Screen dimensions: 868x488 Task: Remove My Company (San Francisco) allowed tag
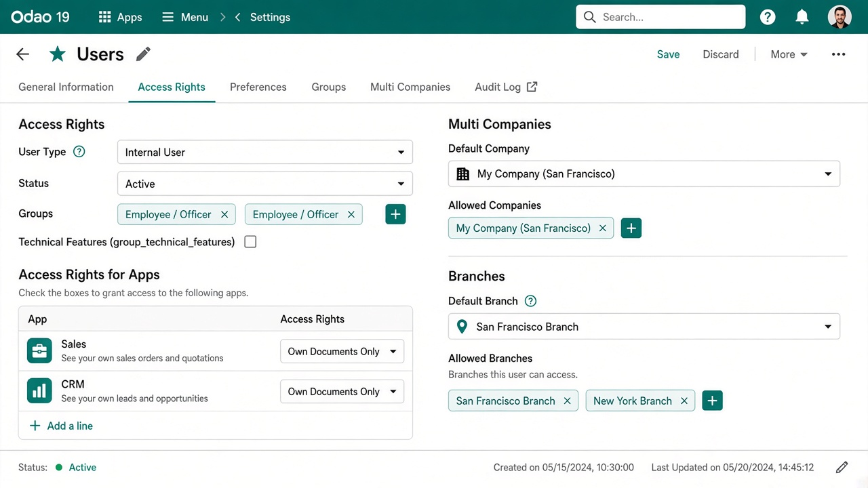click(x=602, y=228)
